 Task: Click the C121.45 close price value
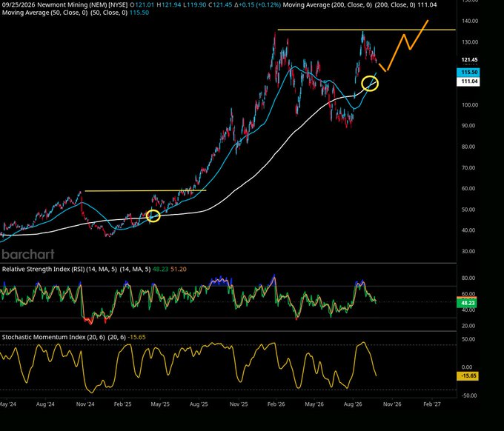click(221, 5)
